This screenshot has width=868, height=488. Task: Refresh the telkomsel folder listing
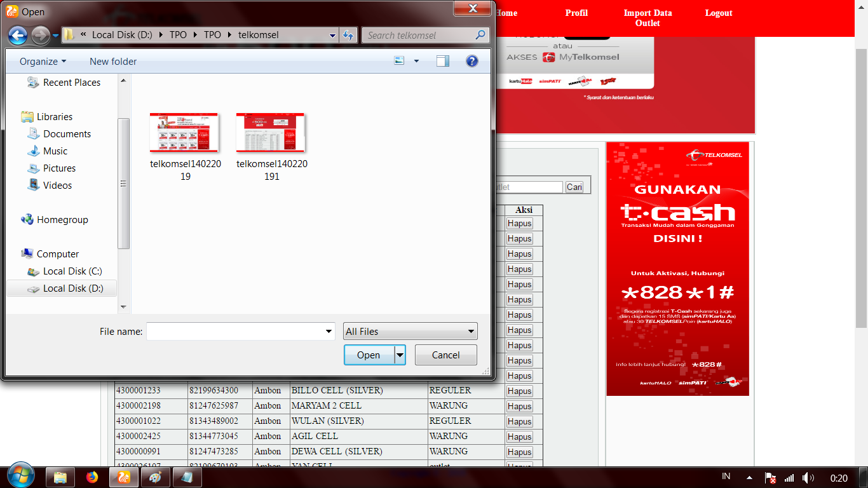[348, 36]
